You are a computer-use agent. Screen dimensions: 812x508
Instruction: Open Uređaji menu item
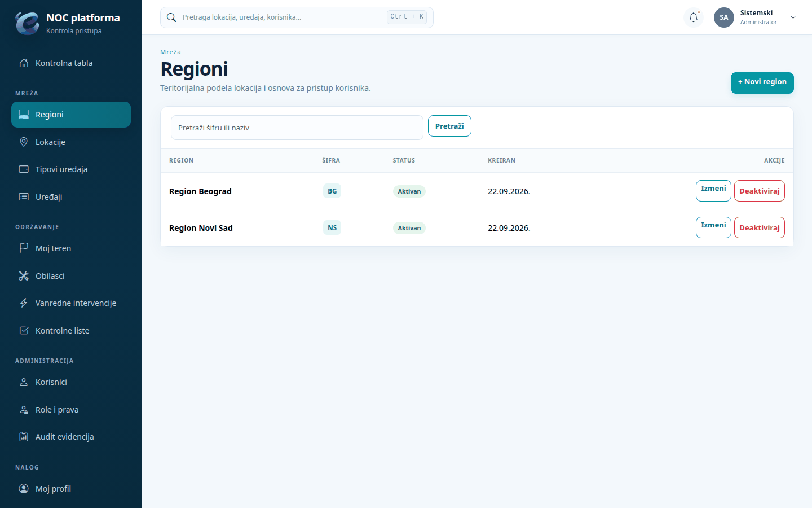(x=71, y=197)
